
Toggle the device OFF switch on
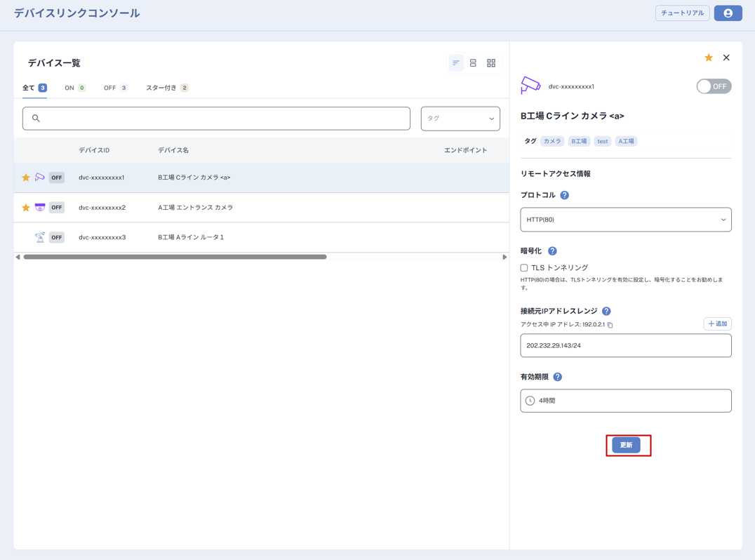(714, 86)
